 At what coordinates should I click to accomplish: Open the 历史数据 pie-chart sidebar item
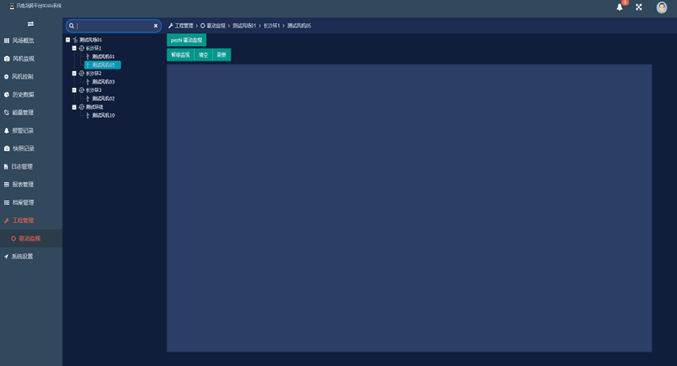tap(19, 95)
